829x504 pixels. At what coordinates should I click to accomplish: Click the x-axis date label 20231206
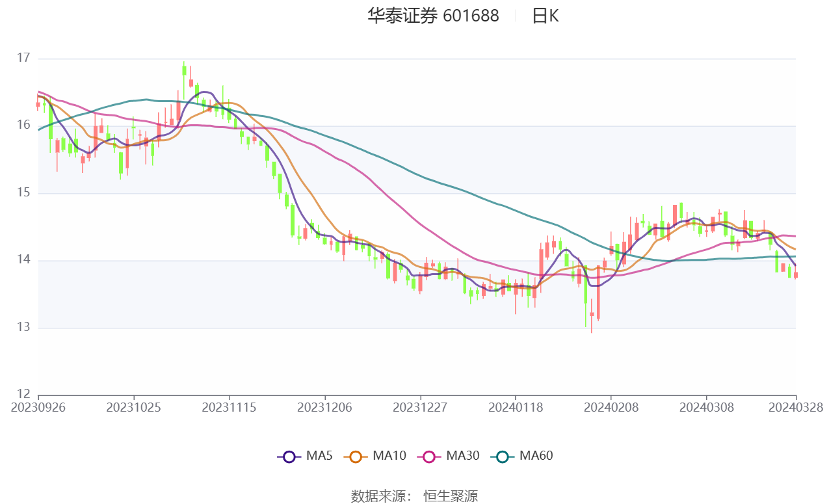pyautogui.click(x=324, y=407)
